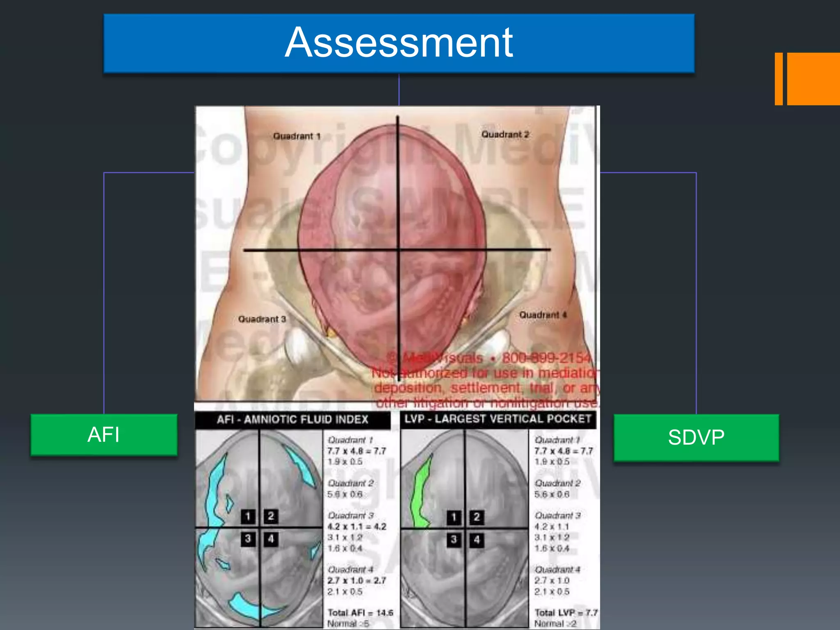The image size is (840, 630).
Task: Click the "Total AFI = 14.6" text
Action: 360,613
